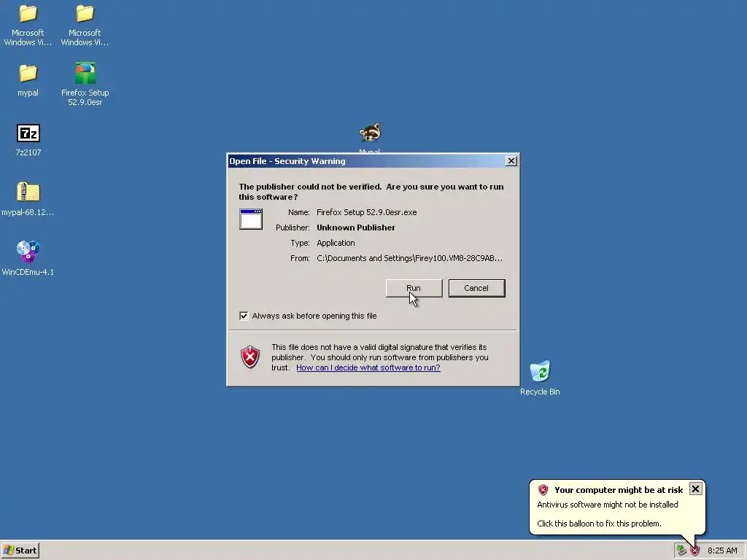This screenshot has height=560, width=747.
Task: Toggle Always ask before opening this file
Action: (244, 316)
